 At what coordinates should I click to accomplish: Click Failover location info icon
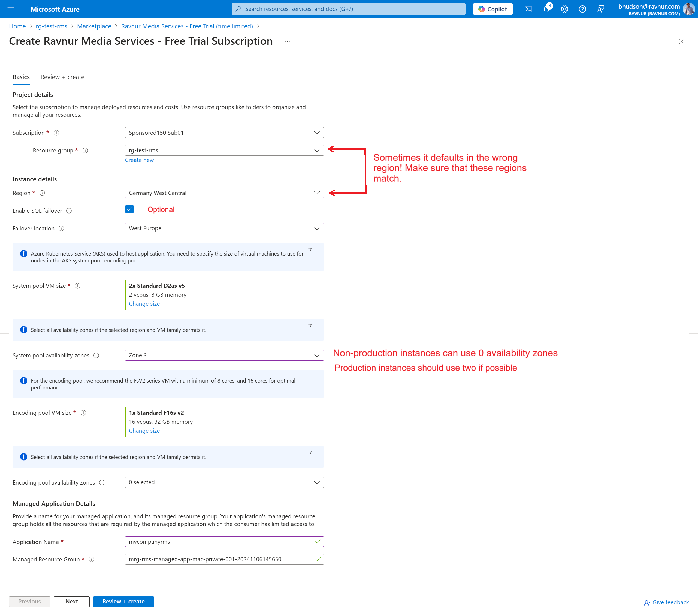[x=62, y=228]
